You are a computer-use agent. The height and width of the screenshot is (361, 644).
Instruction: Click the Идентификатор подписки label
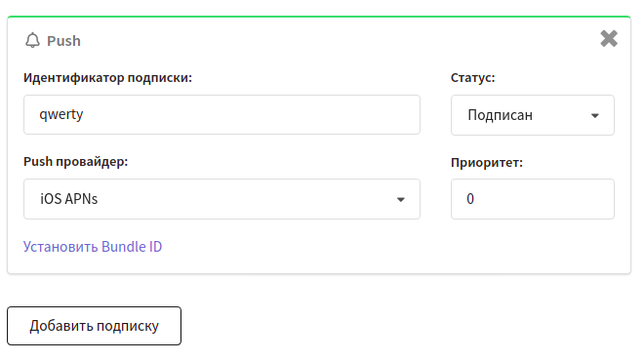107,78
